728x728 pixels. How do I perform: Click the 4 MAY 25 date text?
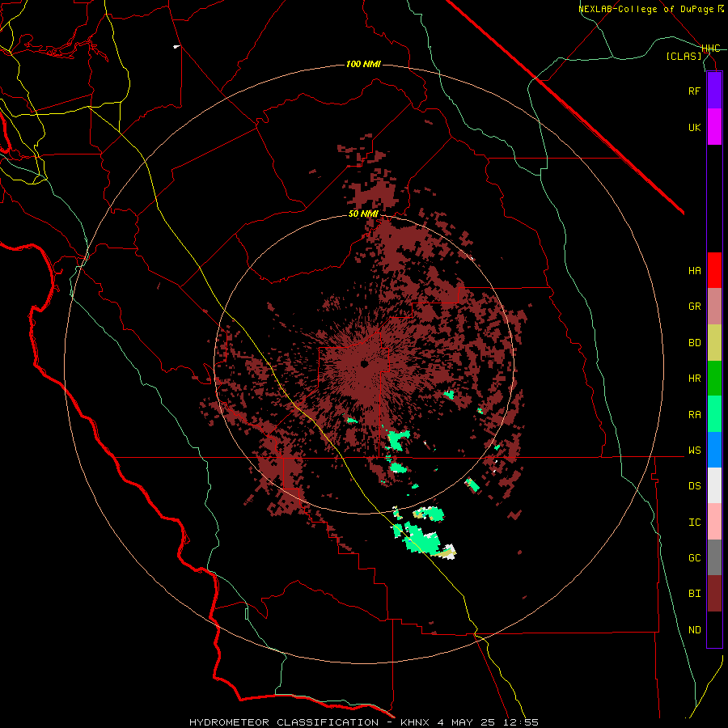point(466,722)
